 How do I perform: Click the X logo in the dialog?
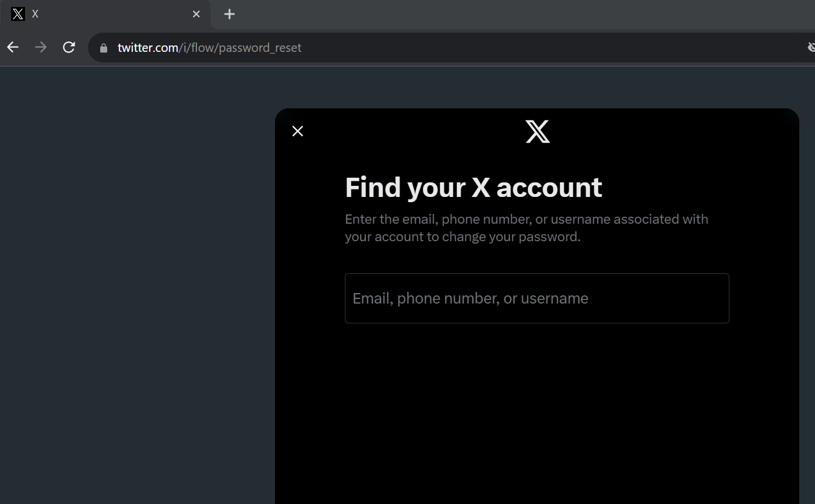[x=538, y=132]
